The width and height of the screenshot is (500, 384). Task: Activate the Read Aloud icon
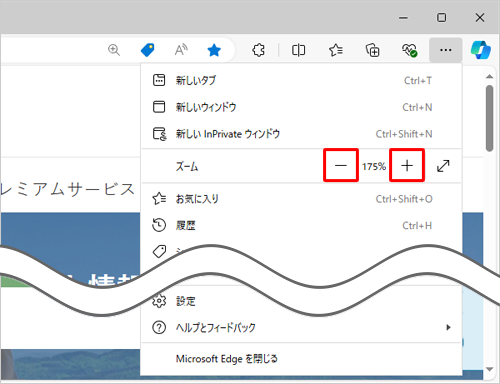(x=181, y=50)
